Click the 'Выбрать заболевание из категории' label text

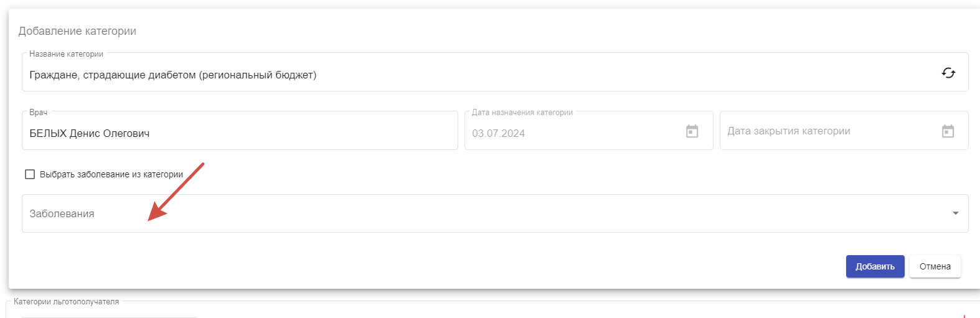point(111,174)
